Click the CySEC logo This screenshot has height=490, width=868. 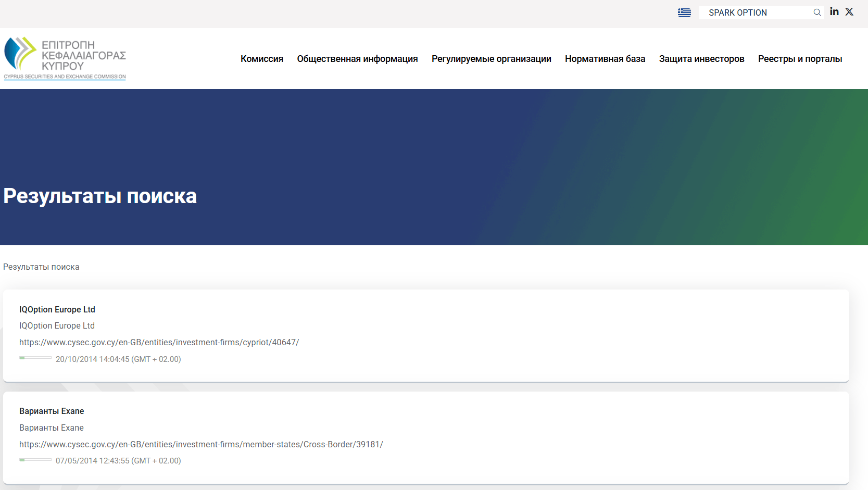click(65, 58)
